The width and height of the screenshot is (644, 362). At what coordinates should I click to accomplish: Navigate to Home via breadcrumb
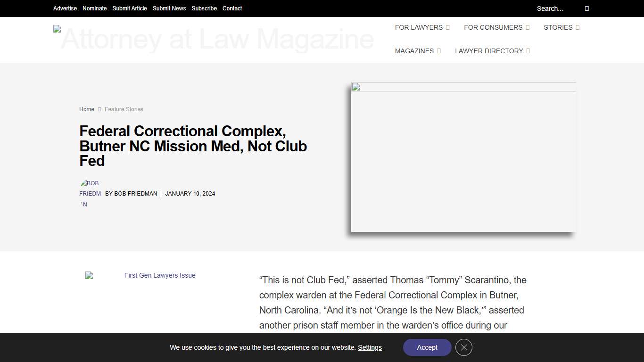point(87,109)
